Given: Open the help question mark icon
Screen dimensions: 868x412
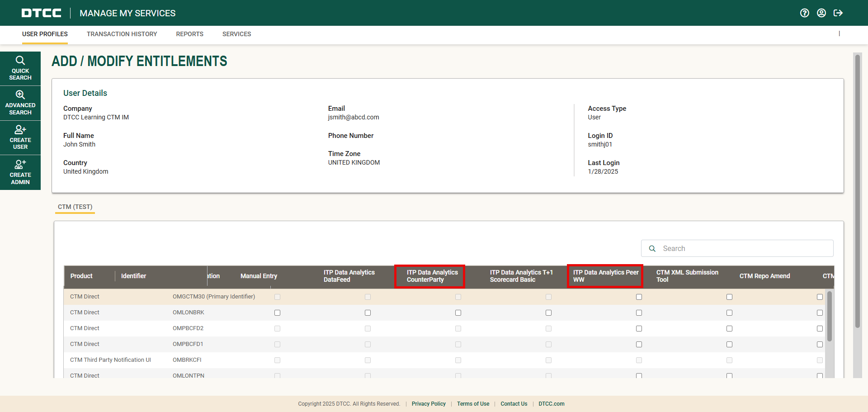Looking at the screenshot, I should click(804, 13).
